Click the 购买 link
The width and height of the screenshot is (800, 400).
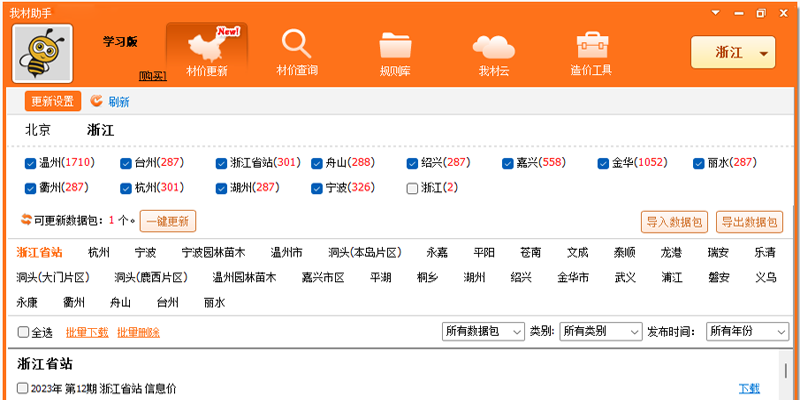[153, 76]
